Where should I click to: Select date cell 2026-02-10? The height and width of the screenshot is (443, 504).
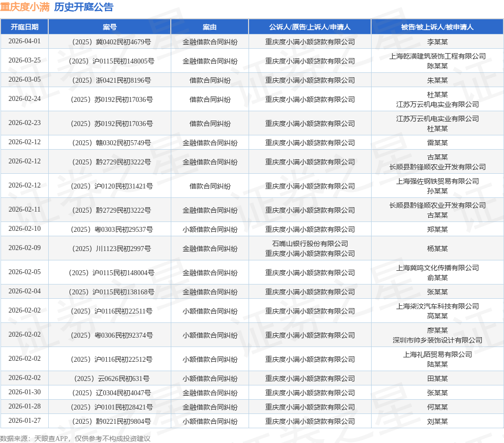(x=25, y=228)
